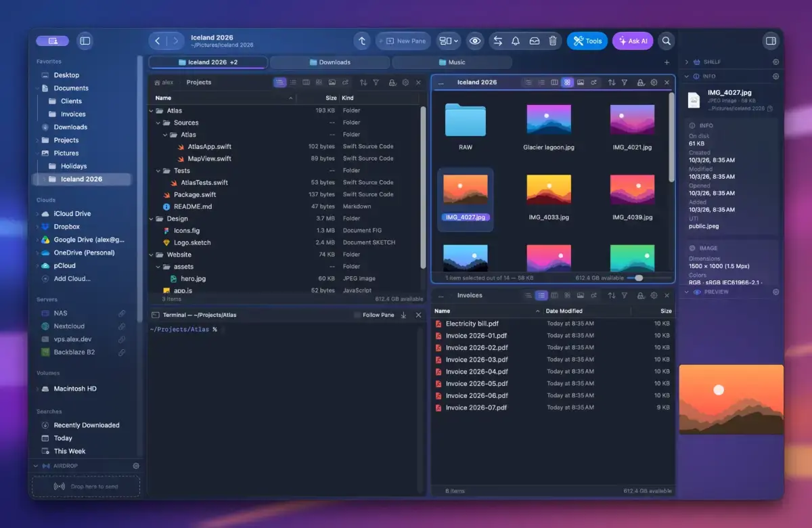Click the AirDrop section gear icon
The image size is (812, 528).
point(136,466)
